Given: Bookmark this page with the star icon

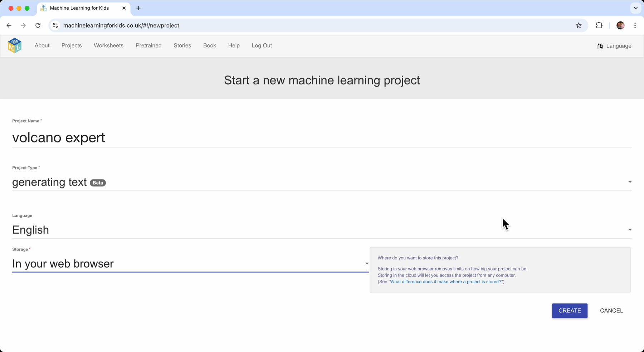Looking at the screenshot, I should click(579, 25).
